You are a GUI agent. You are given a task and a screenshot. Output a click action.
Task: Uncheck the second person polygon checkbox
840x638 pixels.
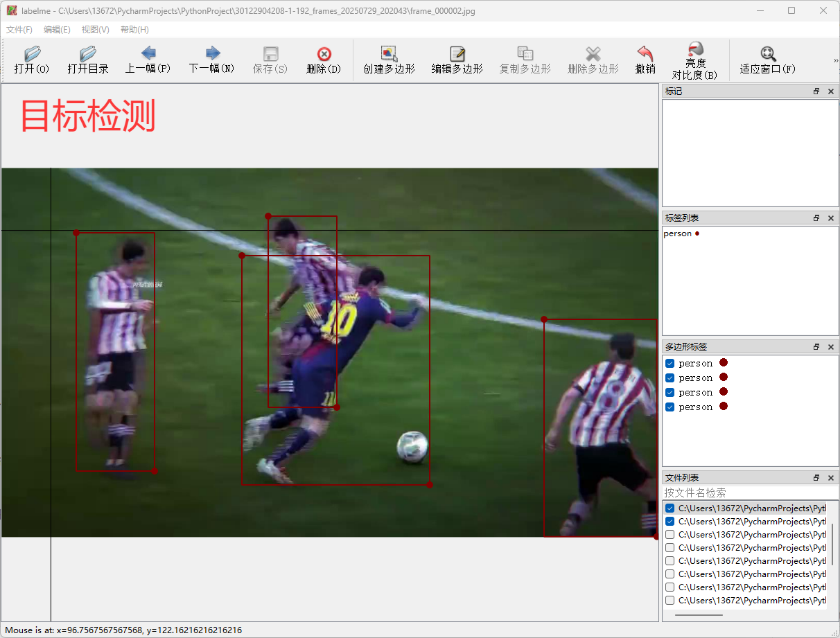coord(670,378)
